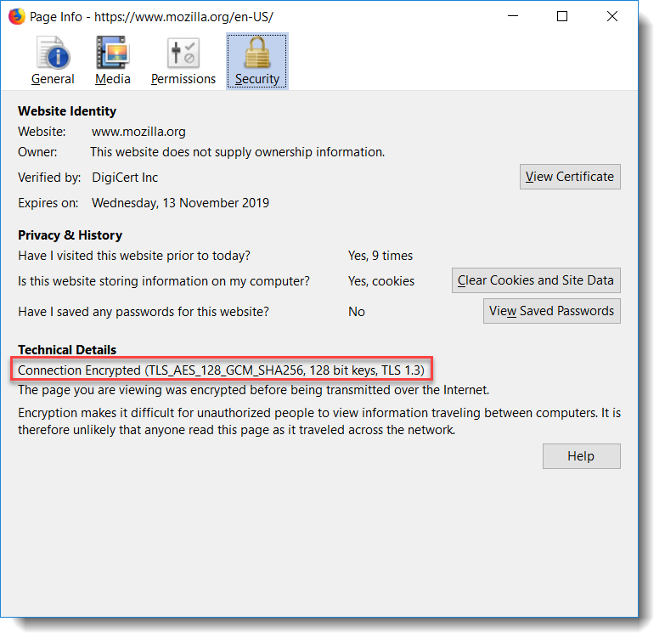Screen dimensions: 665x644
Task: Open the General panel via its info icon
Action: click(53, 54)
